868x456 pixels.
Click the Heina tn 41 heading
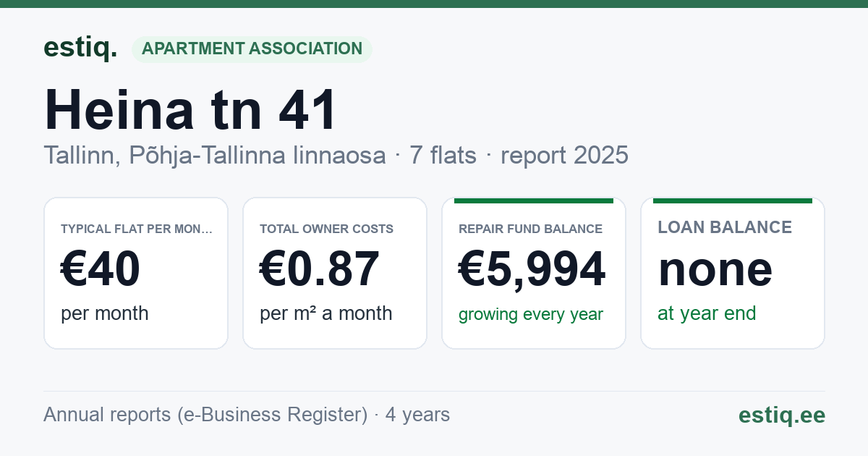point(190,110)
